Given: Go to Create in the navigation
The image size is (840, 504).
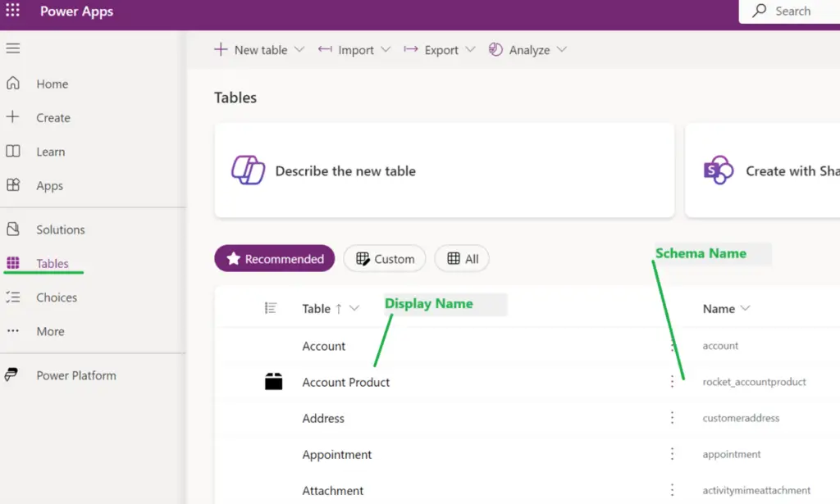Looking at the screenshot, I should (53, 118).
